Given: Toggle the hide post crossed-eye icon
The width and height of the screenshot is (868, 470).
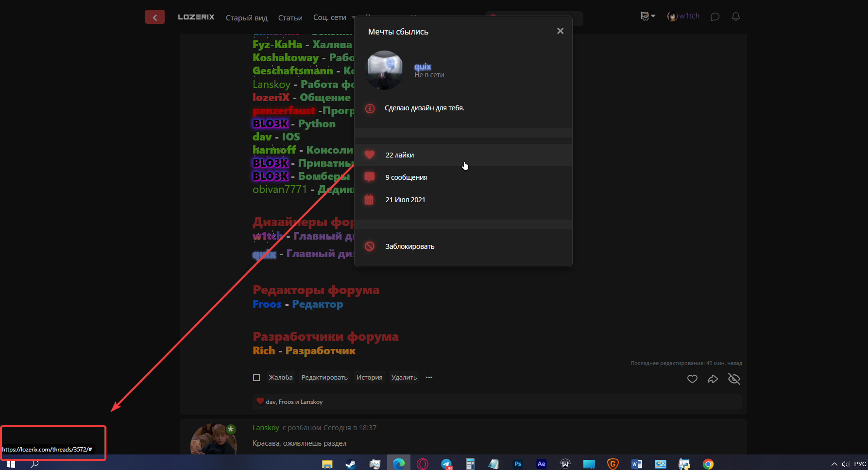Looking at the screenshot, I should pyautogui.click(x=734, y=379).
